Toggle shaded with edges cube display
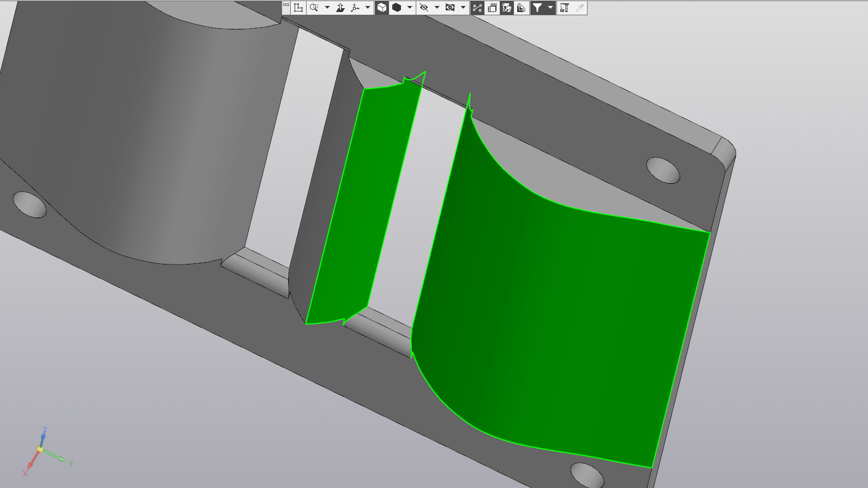The width and height of the screenshot is (868, 488). click(x=382, y=8)
